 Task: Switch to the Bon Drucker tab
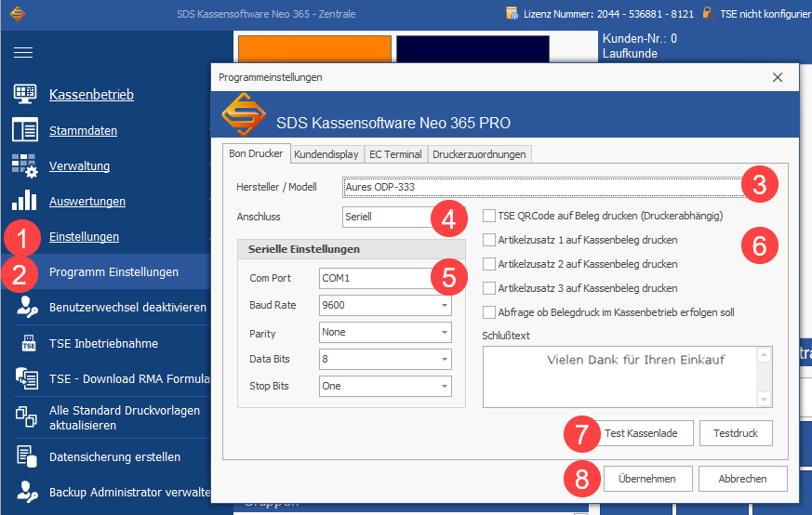257,153
